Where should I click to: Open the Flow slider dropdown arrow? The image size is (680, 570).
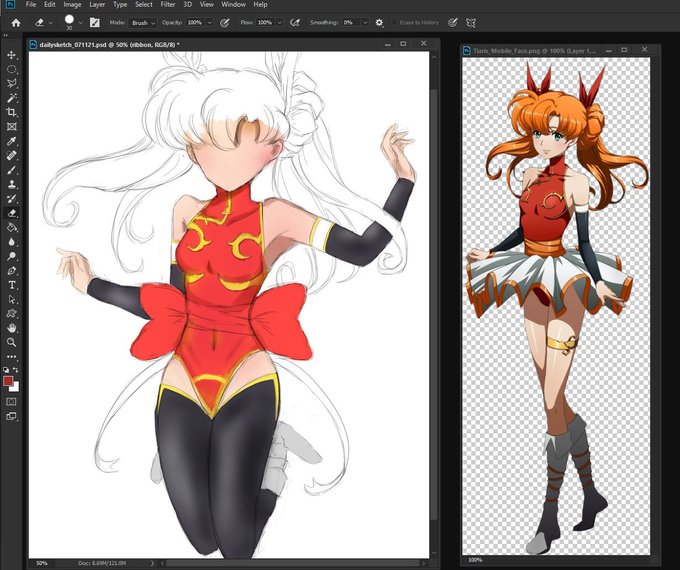point(280,23)
